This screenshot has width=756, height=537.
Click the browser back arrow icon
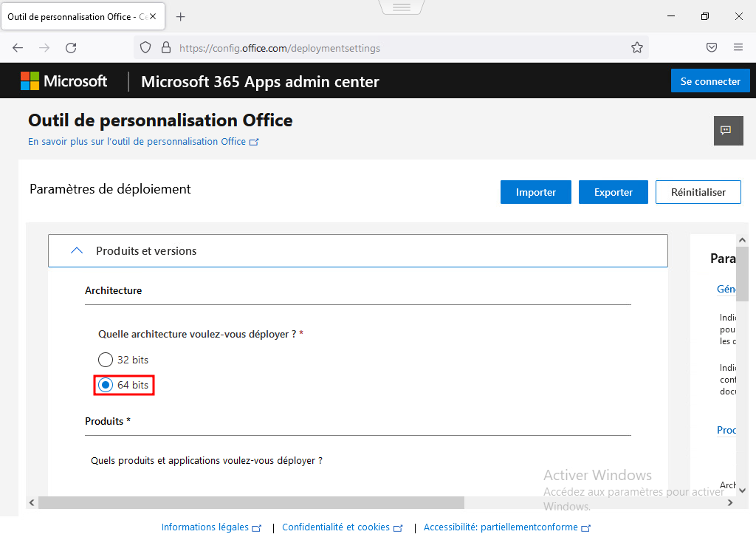tap(18, 47)
